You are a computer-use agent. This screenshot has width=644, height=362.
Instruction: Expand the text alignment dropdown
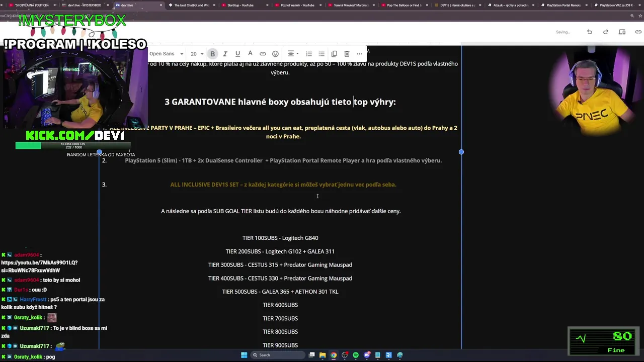pyautogui.click(x=292, y=54)
